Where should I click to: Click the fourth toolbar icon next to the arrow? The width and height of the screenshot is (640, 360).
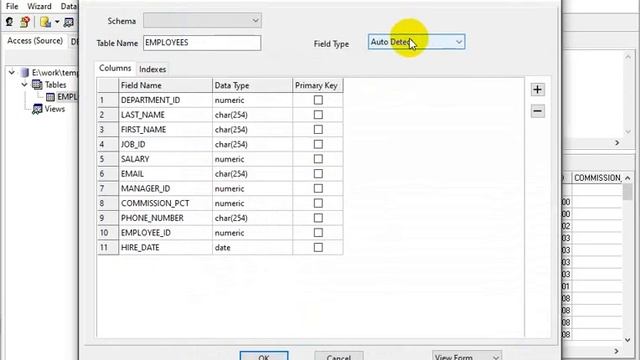(69, 22)
